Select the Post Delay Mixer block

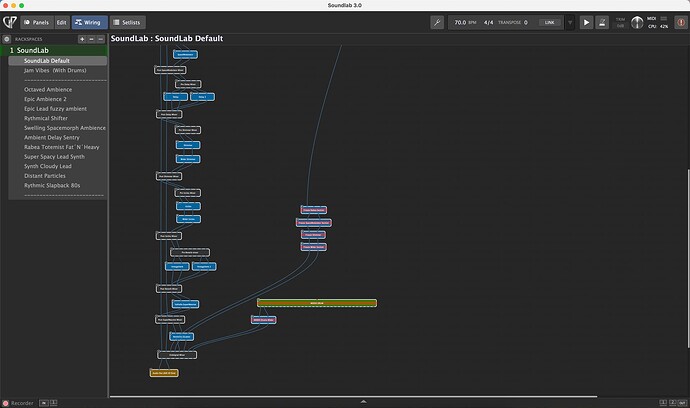169,114
